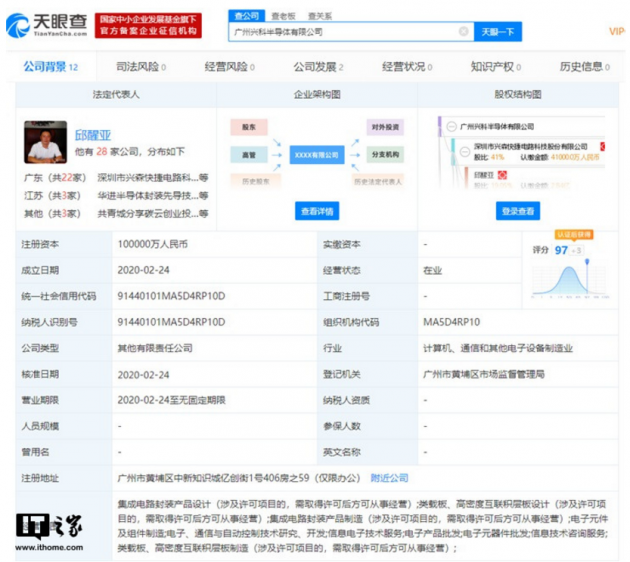Open legal representative 邱醒亚 profile link
This screenshot has height=562, width=630.
click(x=93, y=135)
